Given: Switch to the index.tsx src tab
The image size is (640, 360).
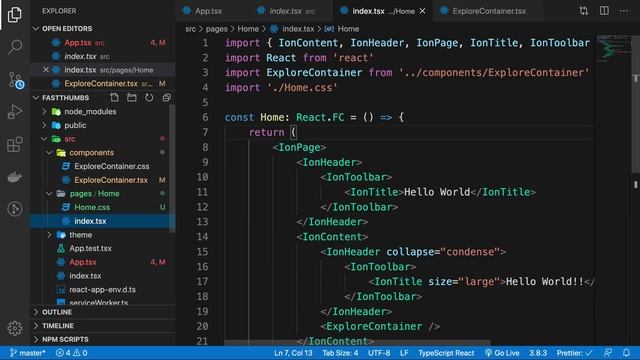Looking at the screenshot, I should pyautogui.click(x=292, y=11).
